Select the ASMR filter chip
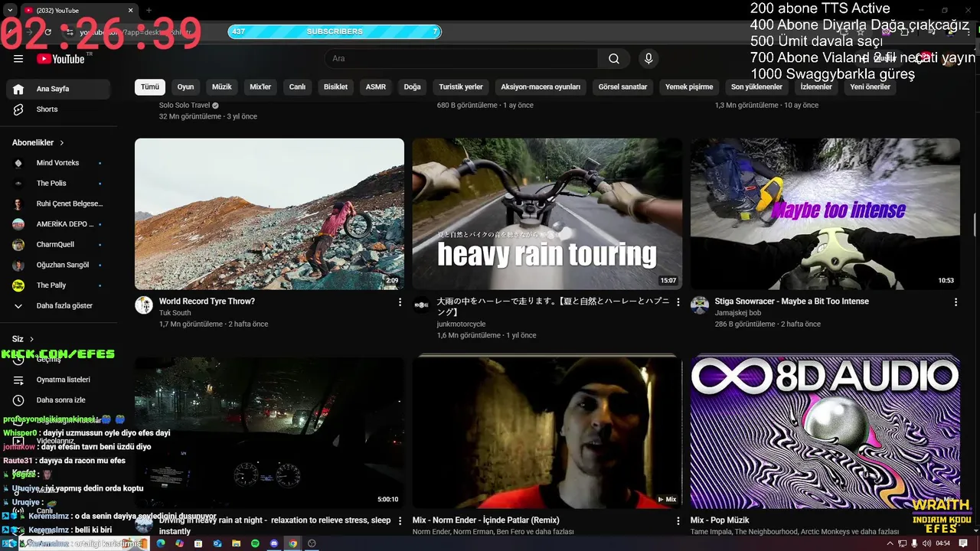Image resolution: width=980 pixels, height=551 pixels. point(376,86)
